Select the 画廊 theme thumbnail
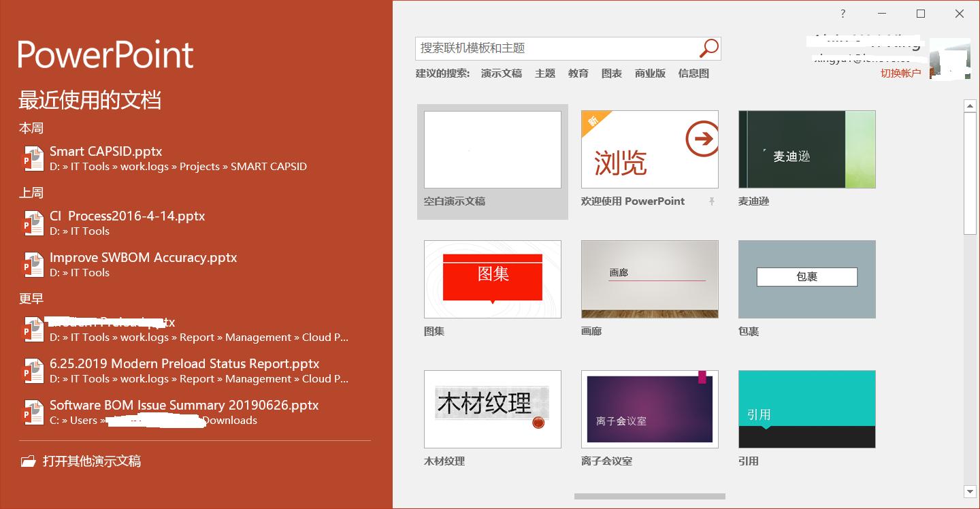This screenshot has height=509, width=980. [650, 279]
